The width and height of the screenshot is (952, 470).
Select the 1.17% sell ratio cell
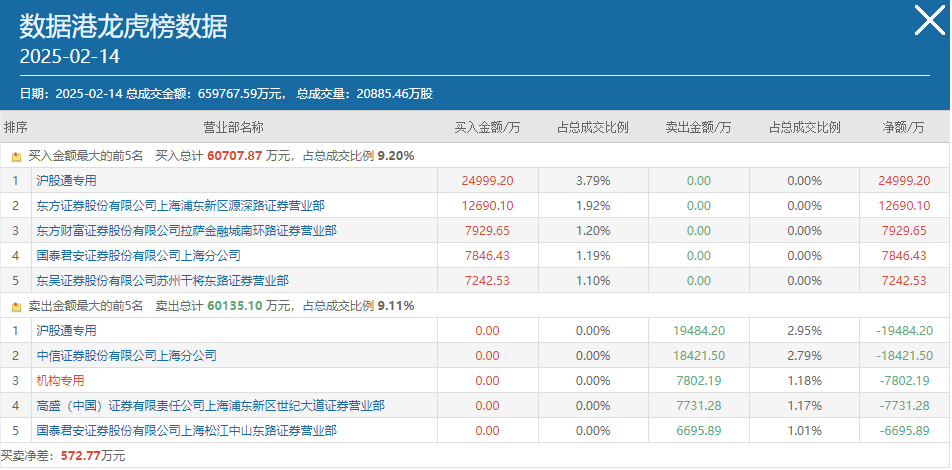coord(804,406)
